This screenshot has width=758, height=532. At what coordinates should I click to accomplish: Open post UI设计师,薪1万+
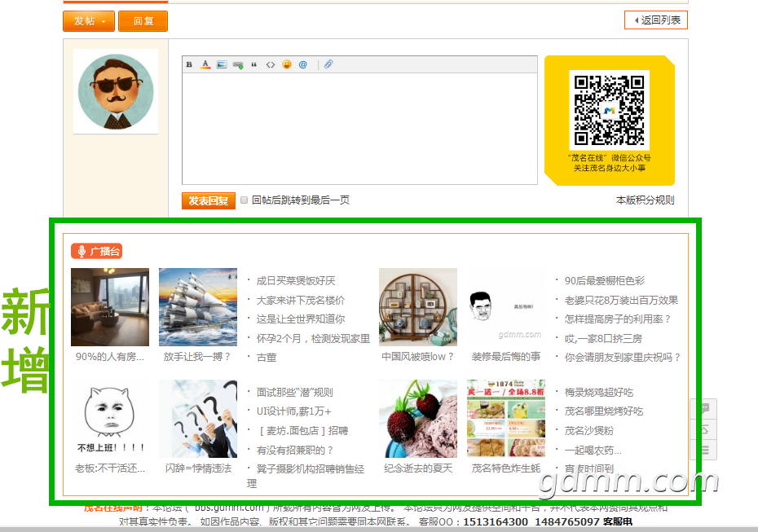point(294,411)
